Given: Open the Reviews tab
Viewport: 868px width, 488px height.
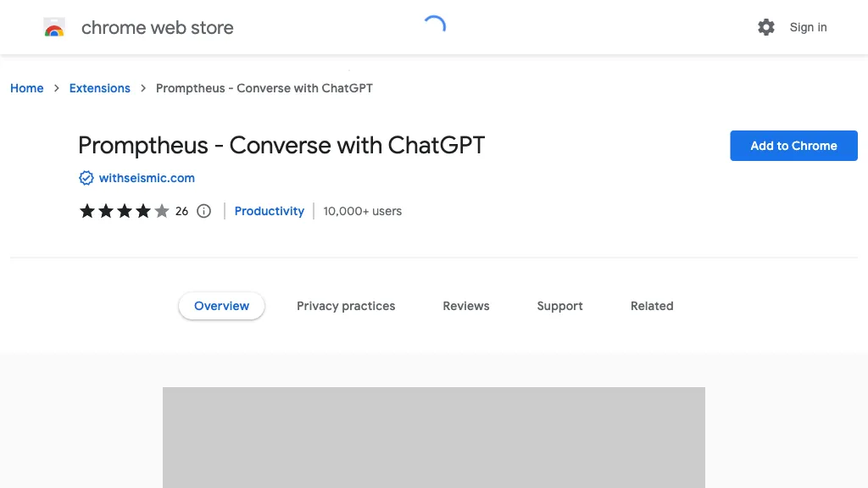Looking at the screenshot, I should coord(466,306).
